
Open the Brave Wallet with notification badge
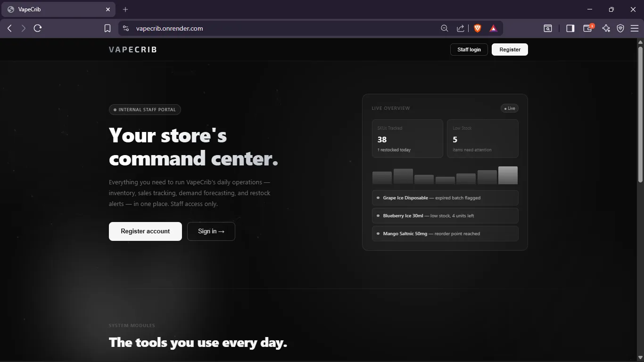click(x=587, y=28)
